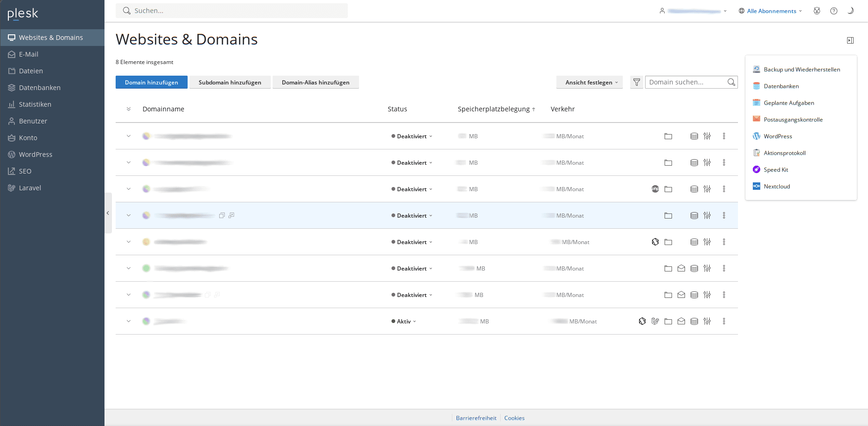The image size is (868, 426).
Task: Open the user account dropdown
Action: [693, 11]
